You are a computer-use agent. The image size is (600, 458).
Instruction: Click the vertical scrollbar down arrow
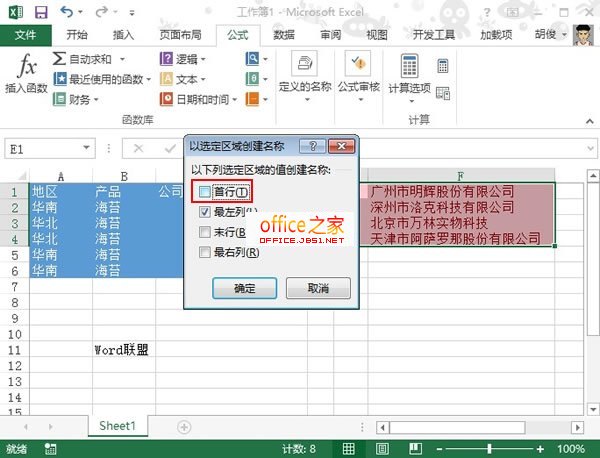[593, 409]
